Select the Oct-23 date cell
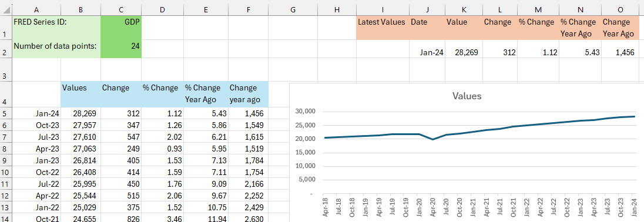This screenshot has height=222, width=644. (x=37, y=125)
